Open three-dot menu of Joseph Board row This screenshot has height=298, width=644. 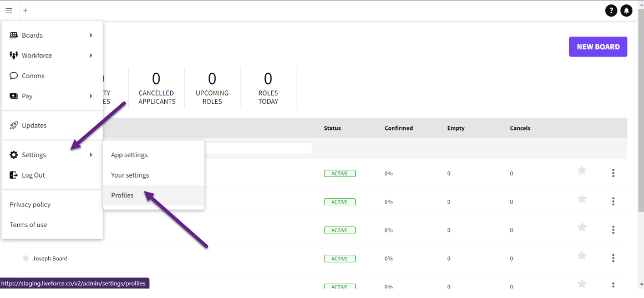pyautogui.click(x=613, y=258)
